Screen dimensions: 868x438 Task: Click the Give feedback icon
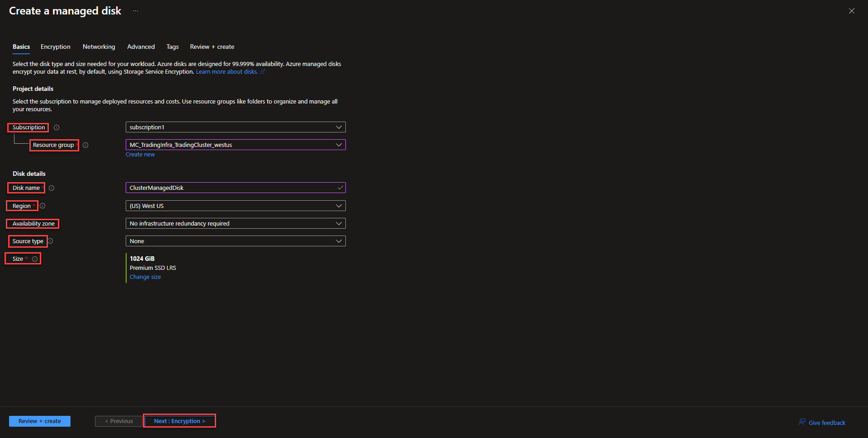point(802,422)
